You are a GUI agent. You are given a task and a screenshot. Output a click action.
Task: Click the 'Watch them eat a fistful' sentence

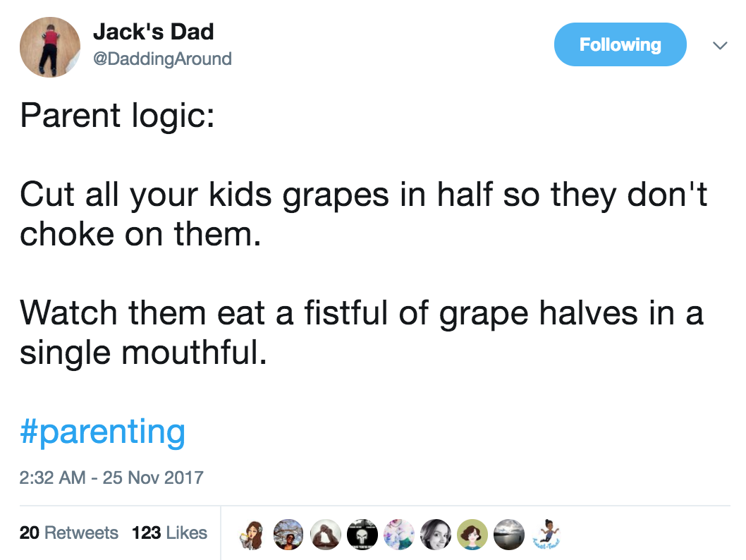pyautogui.click(x=362, y=333)
